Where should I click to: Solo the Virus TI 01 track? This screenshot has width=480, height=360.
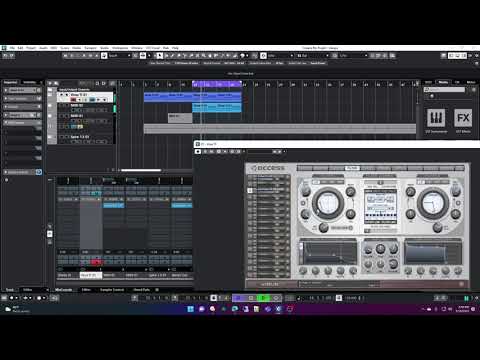coord(66,95)
